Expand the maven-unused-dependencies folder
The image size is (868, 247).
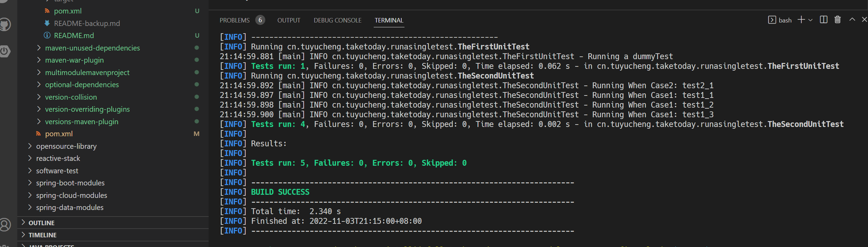92,48
